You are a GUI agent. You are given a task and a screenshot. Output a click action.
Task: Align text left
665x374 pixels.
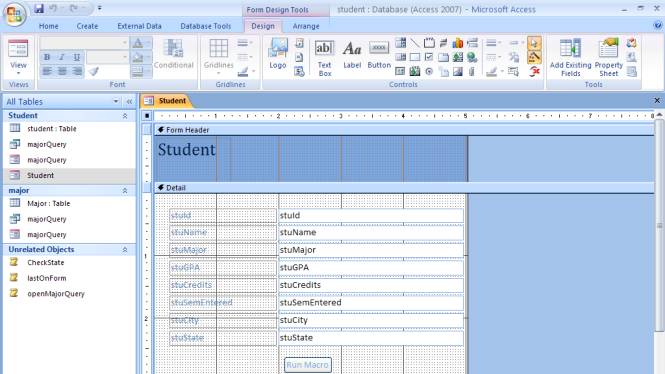point(47,71)
